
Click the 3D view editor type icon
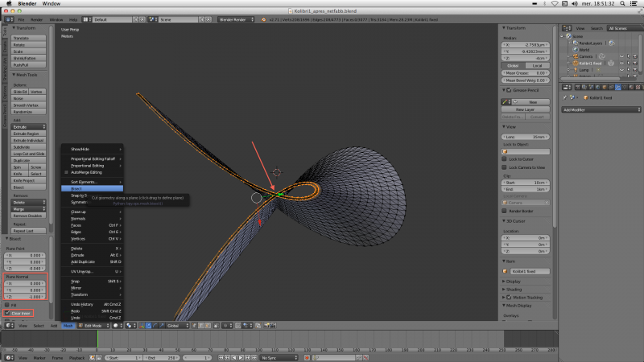tap(9, 326)
